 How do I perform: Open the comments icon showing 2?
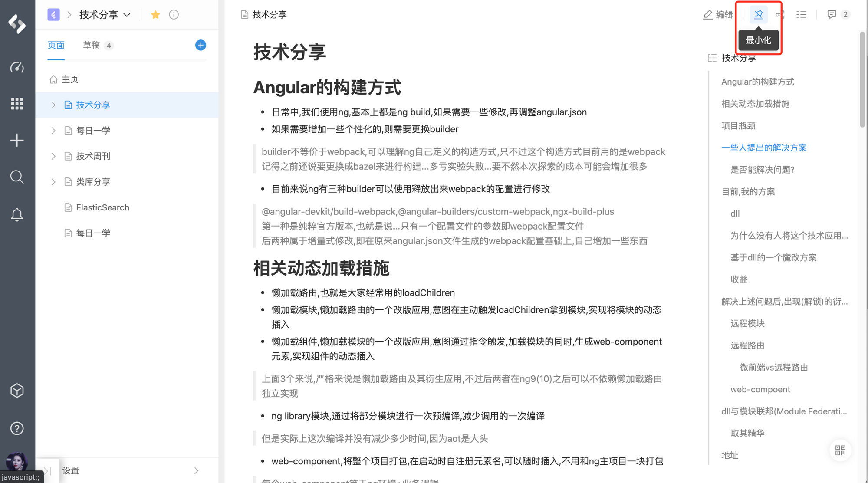click(838, 15)
